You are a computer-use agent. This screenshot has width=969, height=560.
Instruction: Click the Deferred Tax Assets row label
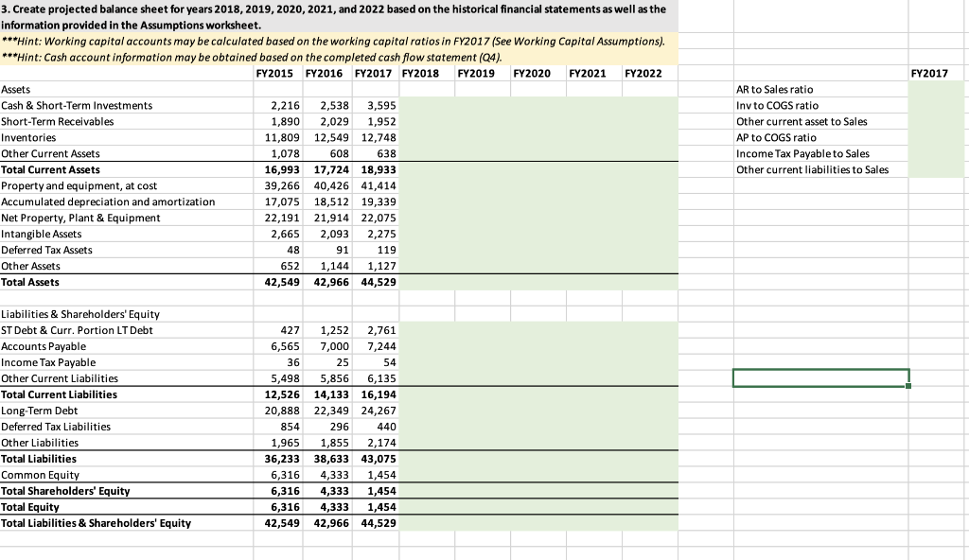tap(44, 250)
